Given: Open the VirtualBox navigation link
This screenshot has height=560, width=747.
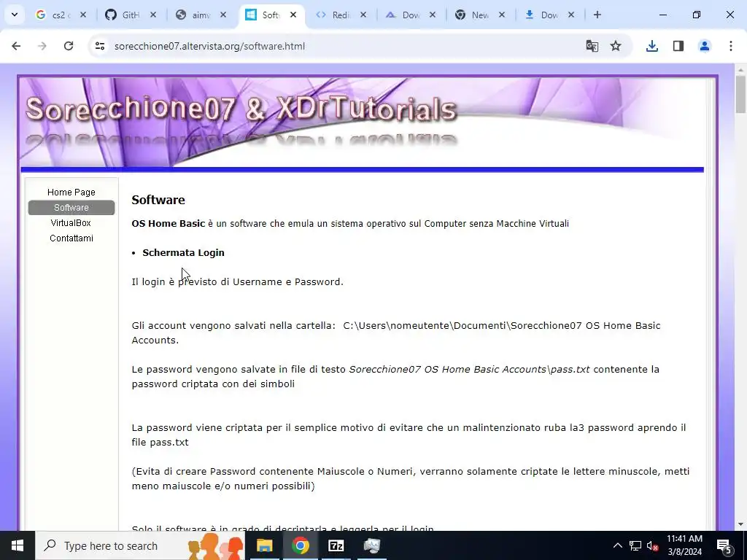Looking at the screenshot, I should [71, 223].
